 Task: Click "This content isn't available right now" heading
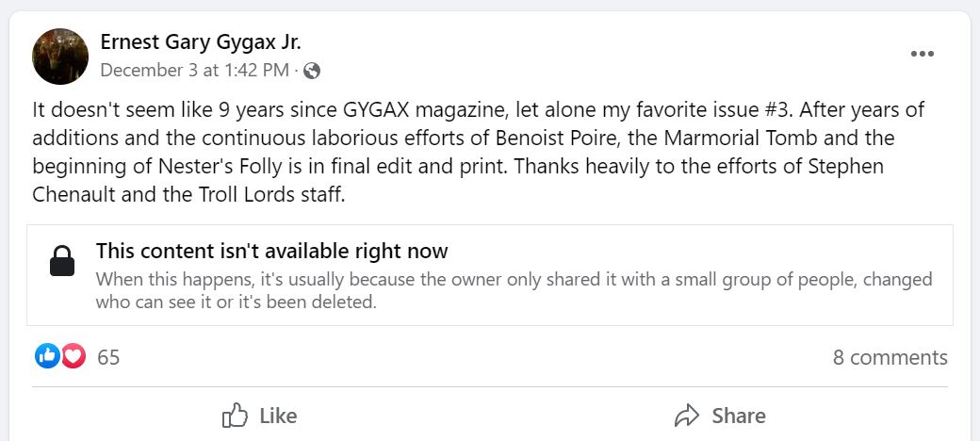point(271,252)
